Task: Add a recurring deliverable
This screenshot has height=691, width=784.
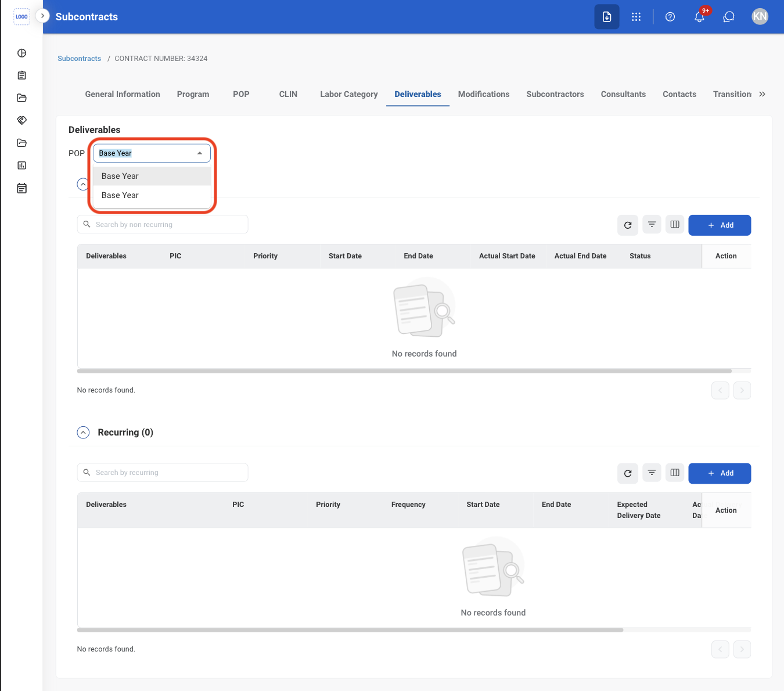Action: tap(720, 473)
